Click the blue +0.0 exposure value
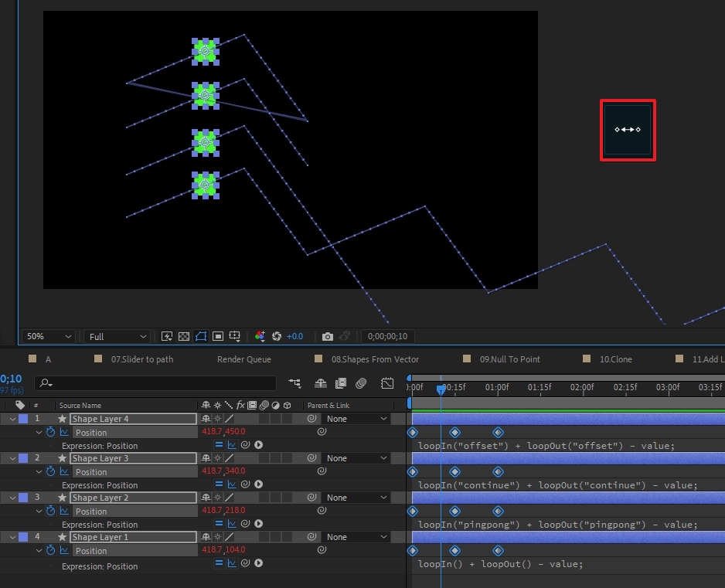The image size is (725, 588). tap(294, 337)
